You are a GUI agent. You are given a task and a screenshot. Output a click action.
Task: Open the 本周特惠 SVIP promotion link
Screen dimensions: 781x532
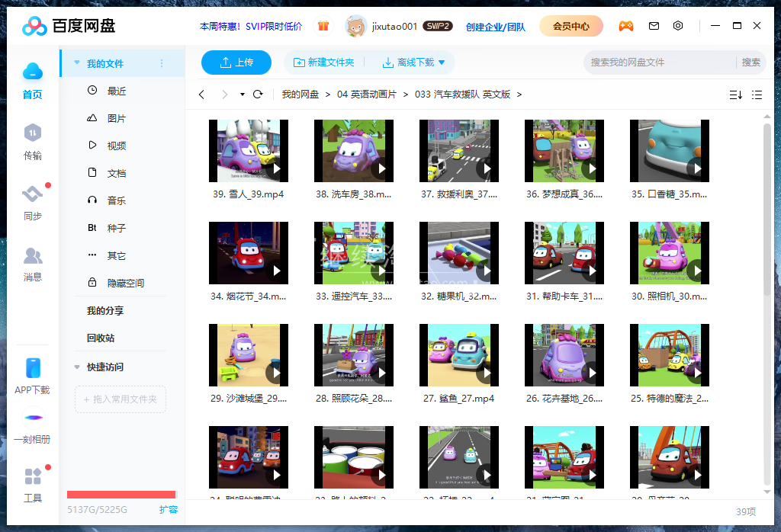tap(251, 27)
